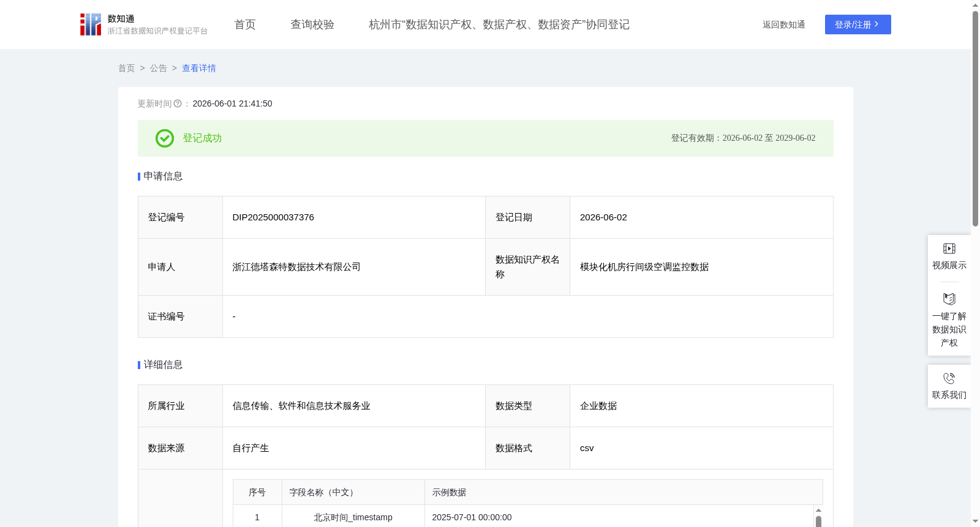Open 公告 in the breadcrumb
This screenshot has height=527, width=980.
159,69
